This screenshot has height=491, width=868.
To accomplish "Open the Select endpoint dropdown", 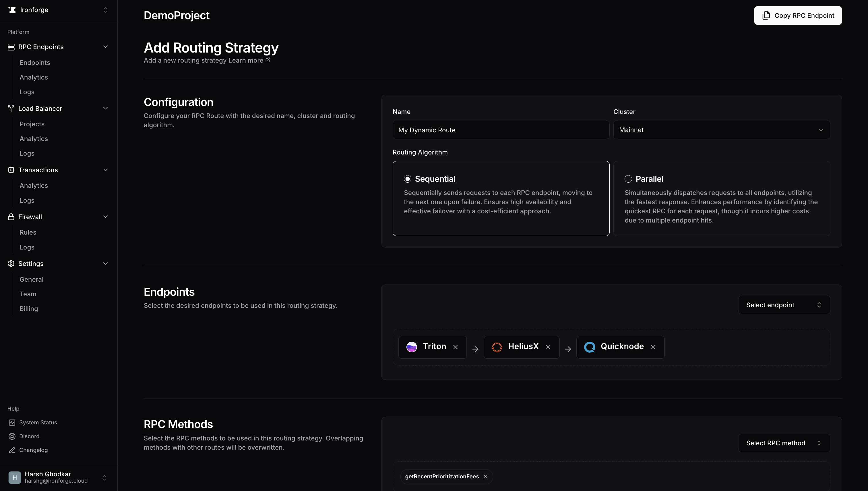I will click(x=784, y=305).
